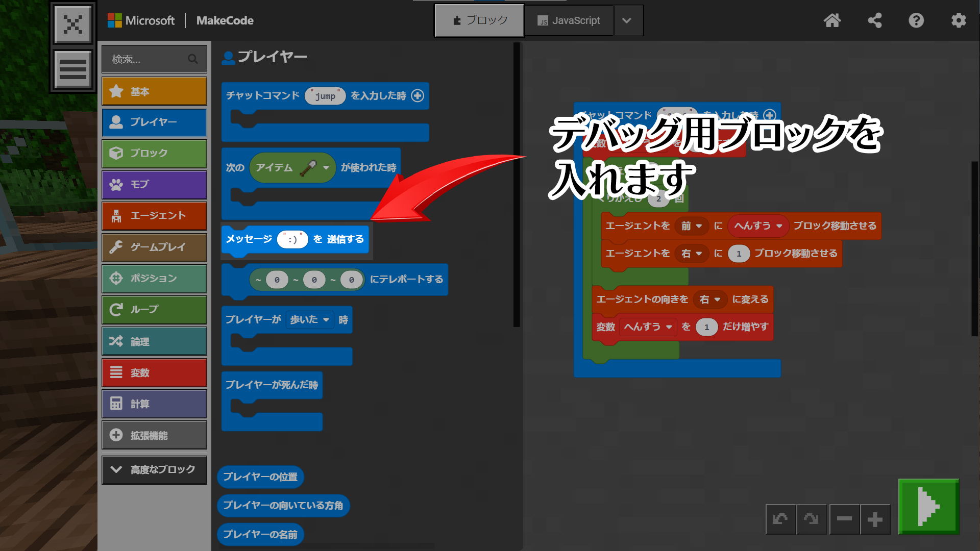Switch to ブロック editor view
Screen dimensions: 980x551
pyautogui.click(x=479, y=20)
